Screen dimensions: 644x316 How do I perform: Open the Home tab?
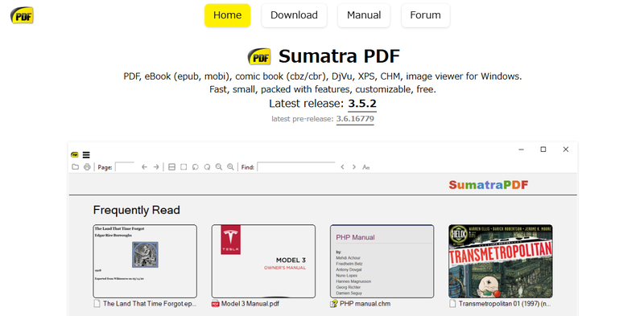coord(227,15)
